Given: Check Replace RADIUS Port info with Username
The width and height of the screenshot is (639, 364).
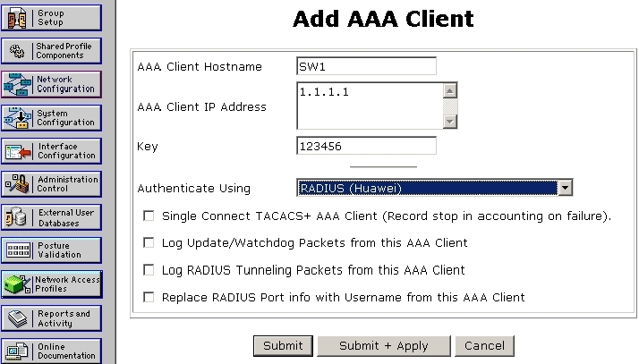Looking at the screenshot, I should point(149,297).
